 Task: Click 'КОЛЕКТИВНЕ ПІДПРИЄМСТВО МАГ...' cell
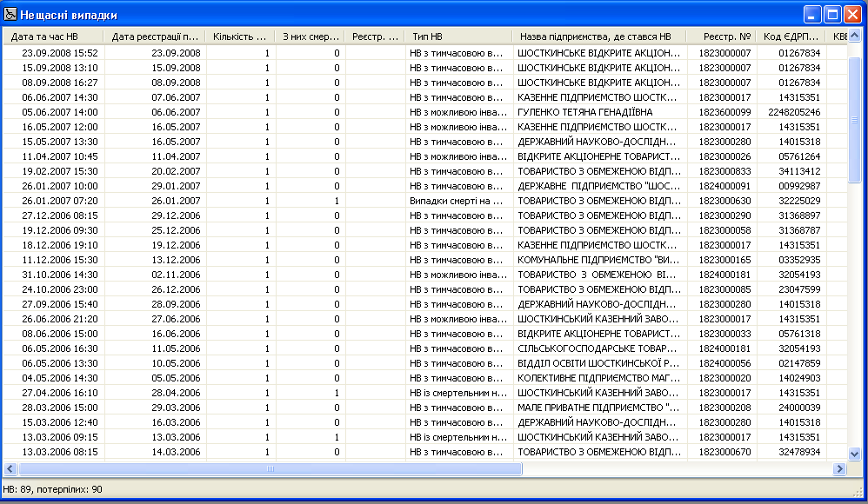pyautogui.click(x=601, y=378)
